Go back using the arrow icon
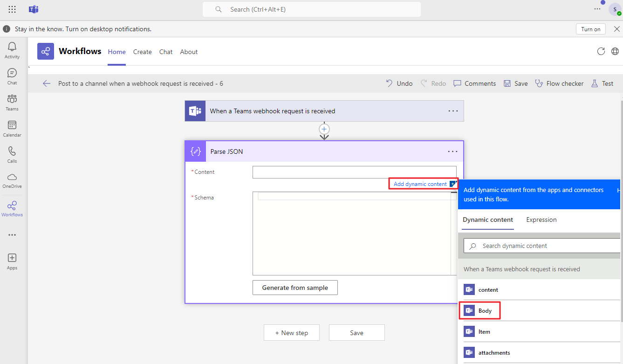 coord(47,83)
